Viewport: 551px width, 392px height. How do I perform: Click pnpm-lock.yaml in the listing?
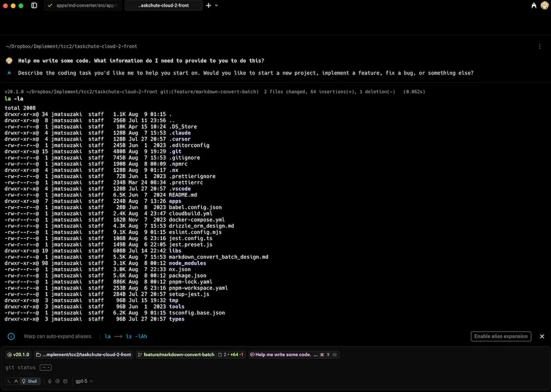point(191,282)
